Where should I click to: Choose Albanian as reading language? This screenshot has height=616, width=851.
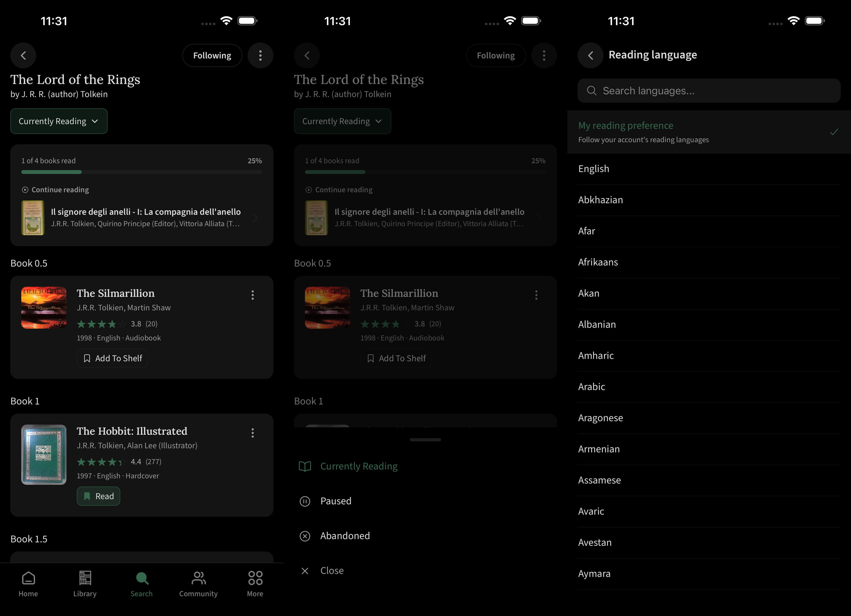tap(709, 325)
